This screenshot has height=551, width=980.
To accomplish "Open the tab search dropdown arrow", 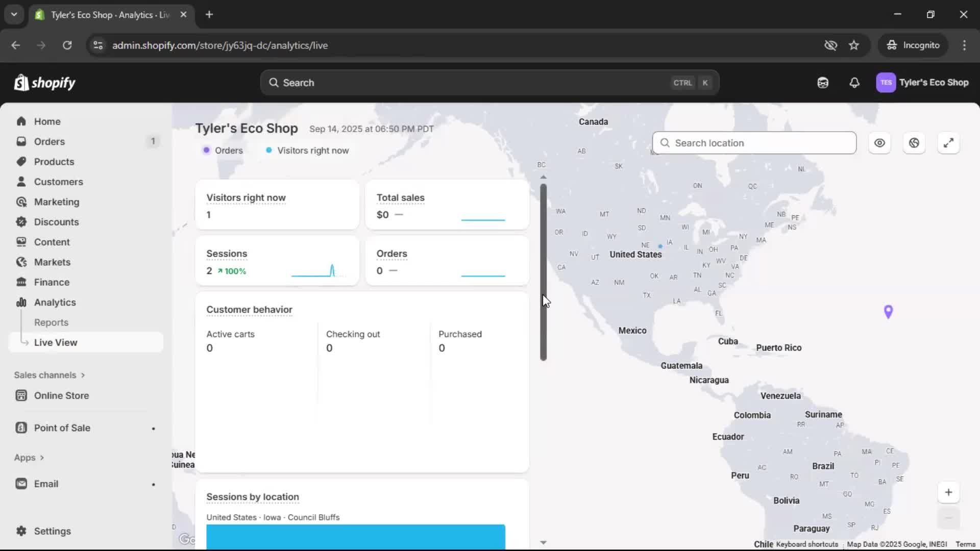I will (14, 15).
